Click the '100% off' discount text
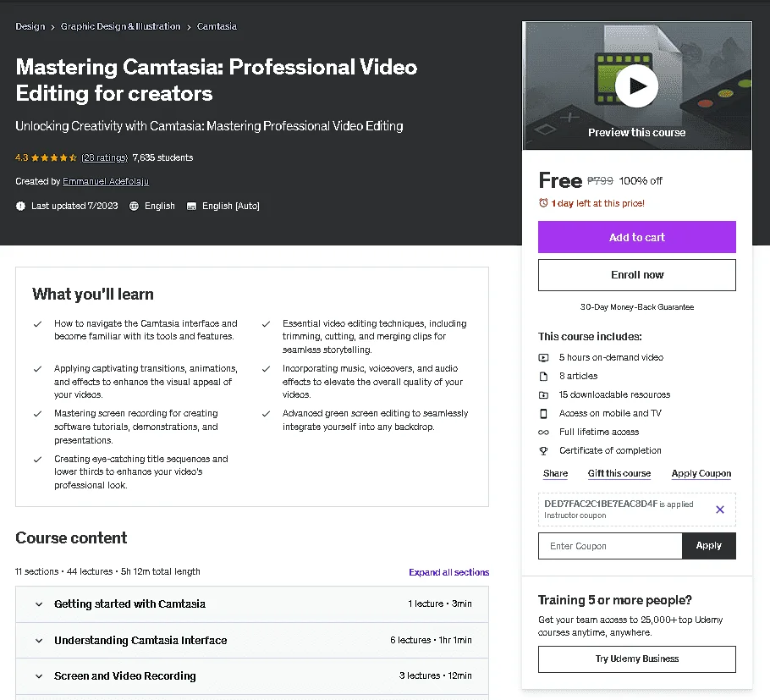The image size is (770, 700). pos(641,181)
